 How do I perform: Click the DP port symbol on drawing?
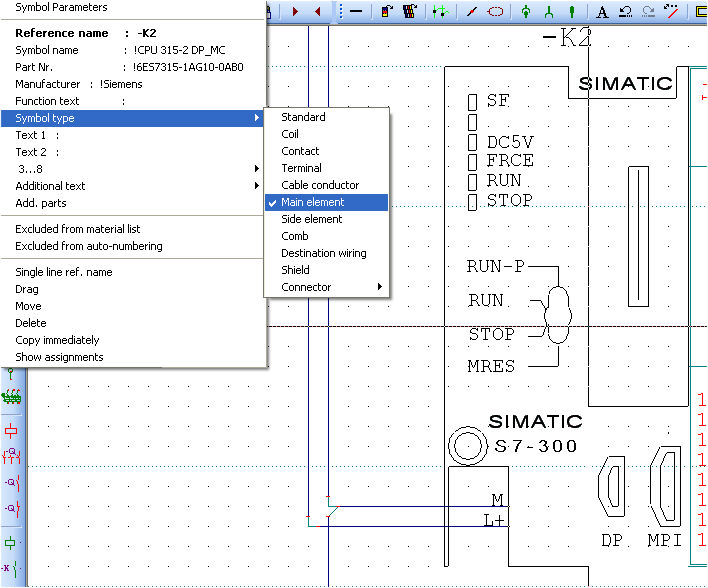click(611, 487)
